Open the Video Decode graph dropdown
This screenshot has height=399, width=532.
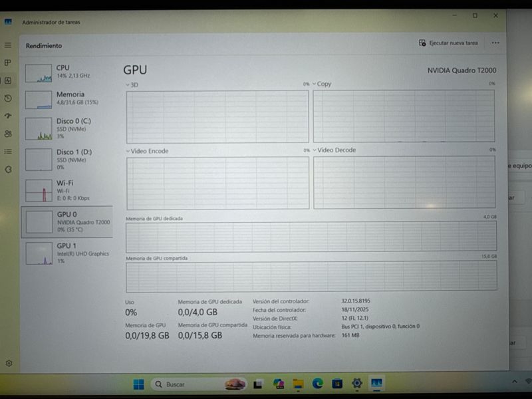(334, 150)
